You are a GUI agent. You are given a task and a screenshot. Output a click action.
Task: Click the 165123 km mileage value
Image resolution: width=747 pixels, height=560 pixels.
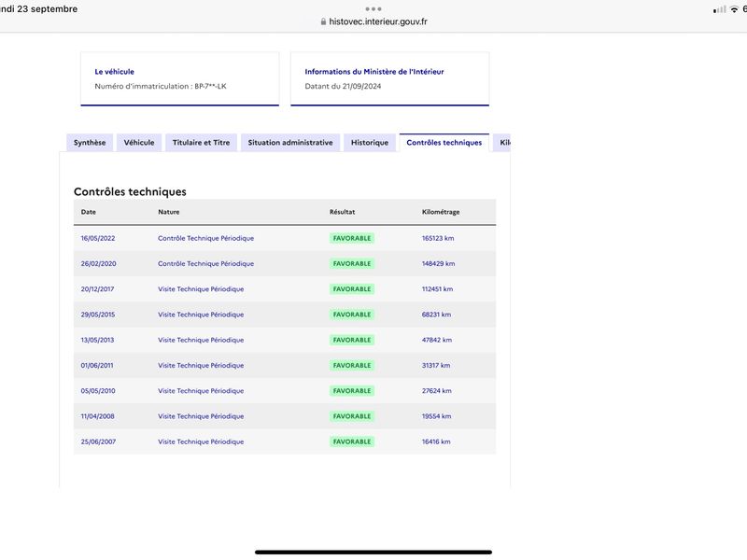point(438,238)
